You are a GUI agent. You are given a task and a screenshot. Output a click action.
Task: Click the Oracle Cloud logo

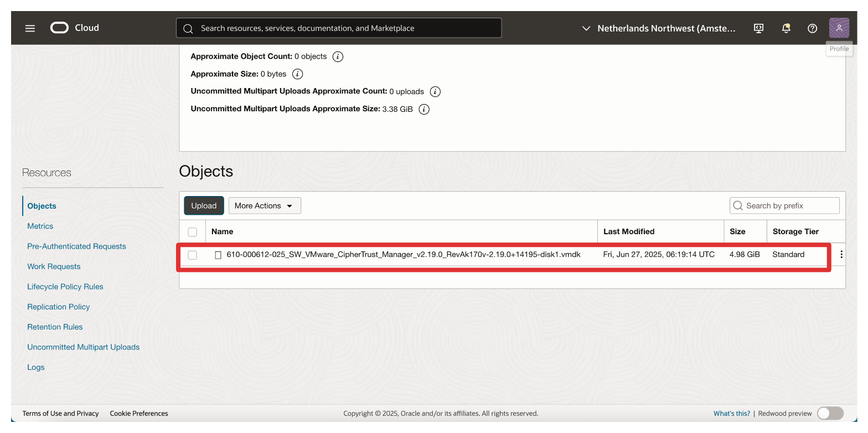(x=74, y=28)
